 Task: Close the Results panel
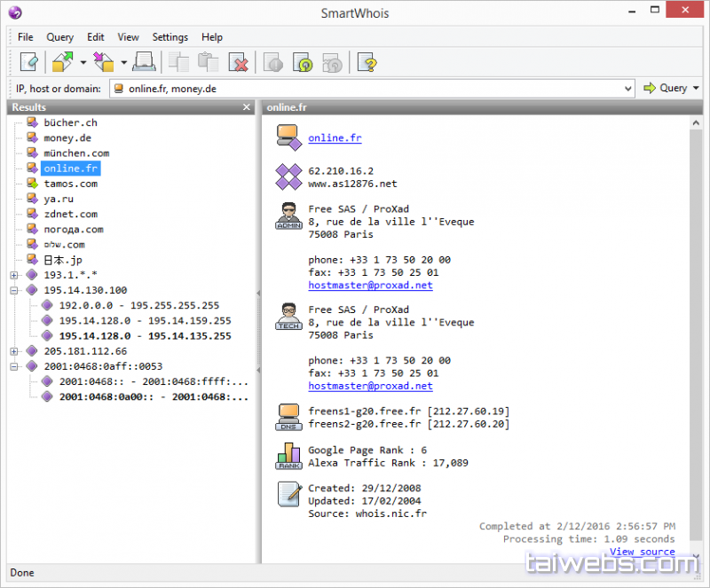pyautogui.click(x=247, y=107)
